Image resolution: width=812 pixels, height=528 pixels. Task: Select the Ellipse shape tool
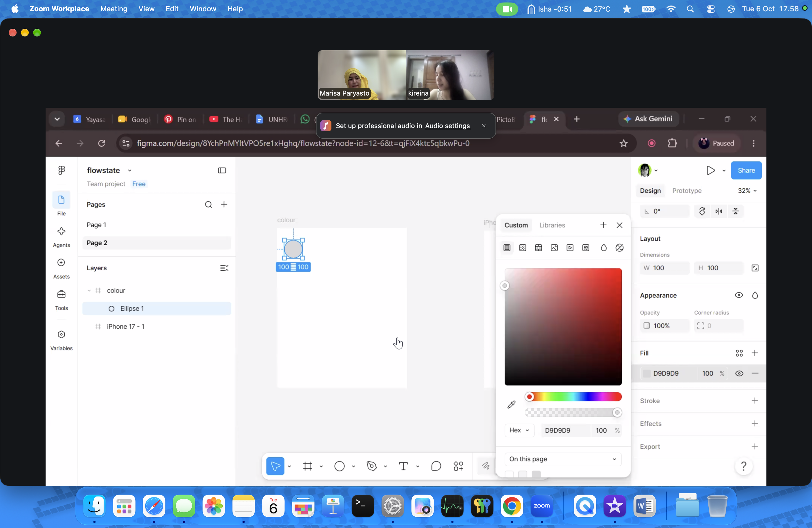pyautogui.click(x=339, y=466)
